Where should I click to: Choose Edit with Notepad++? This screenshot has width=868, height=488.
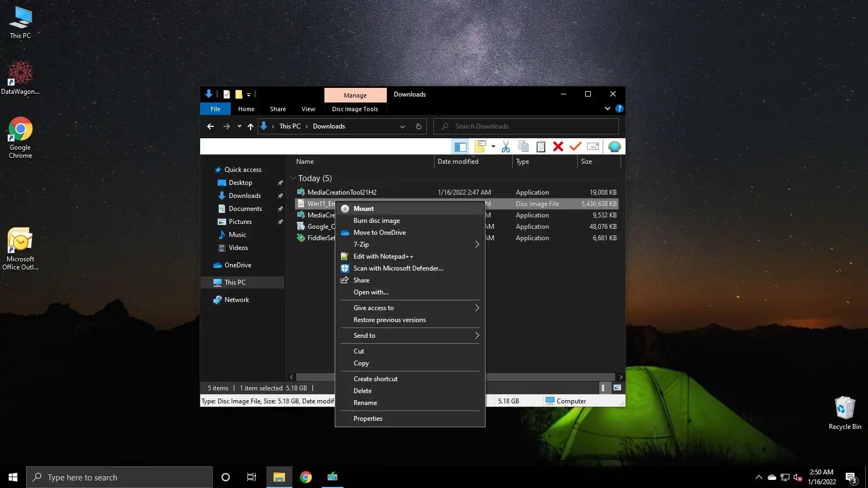click(410, 256)
